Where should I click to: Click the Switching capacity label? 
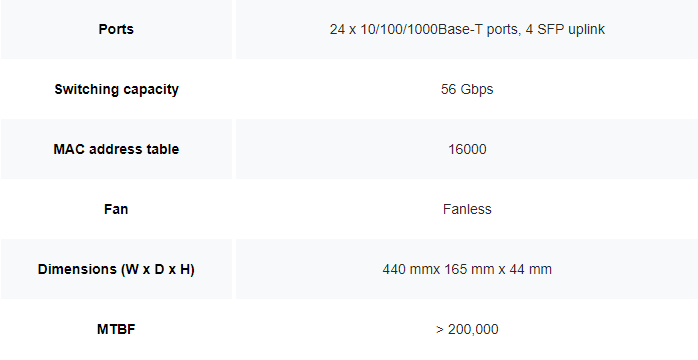tap(116, 89)
